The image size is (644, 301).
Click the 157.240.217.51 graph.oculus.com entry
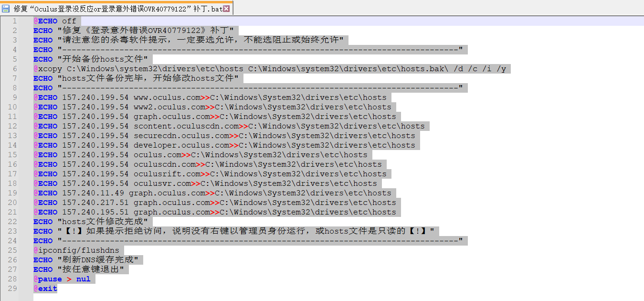pyautogui.click(x=215, y=203)
